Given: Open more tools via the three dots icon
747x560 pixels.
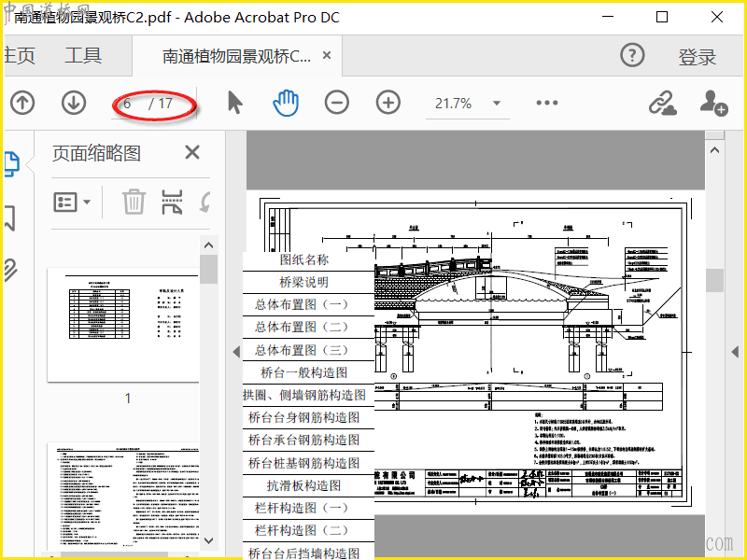Looking at the screenshot, I should [x=547, y=103].
